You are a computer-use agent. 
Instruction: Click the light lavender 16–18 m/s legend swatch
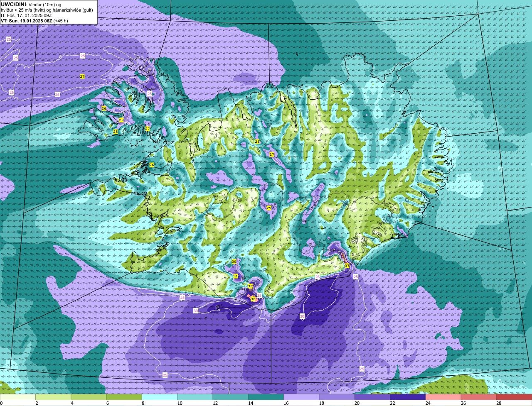(302, 397)
